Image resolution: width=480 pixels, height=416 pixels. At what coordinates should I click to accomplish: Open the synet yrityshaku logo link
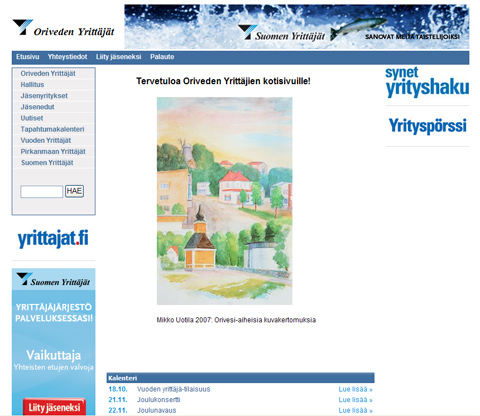(427, 82)
